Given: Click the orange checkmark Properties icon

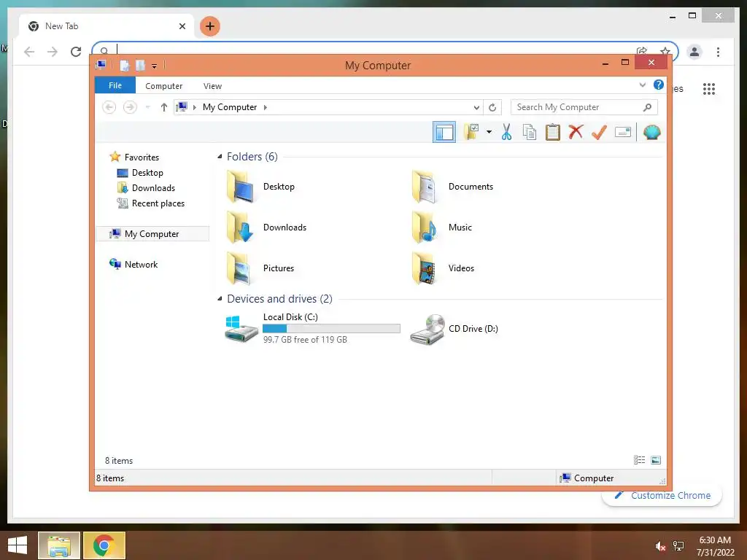Looking at the screenshot, I should point(599,132).
